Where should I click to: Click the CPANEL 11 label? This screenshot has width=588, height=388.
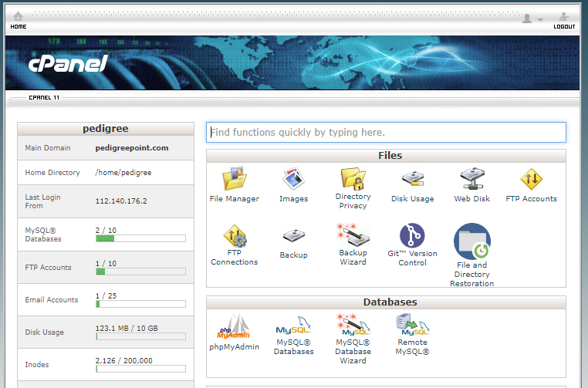click(x=44, y=97)
